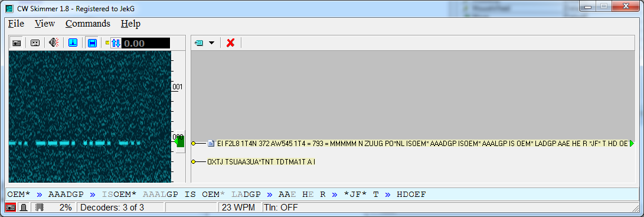The width and height of the screenshot is (644, 217).
Task: Click the red radio icon in status bar
Action: tap(11, 208)
